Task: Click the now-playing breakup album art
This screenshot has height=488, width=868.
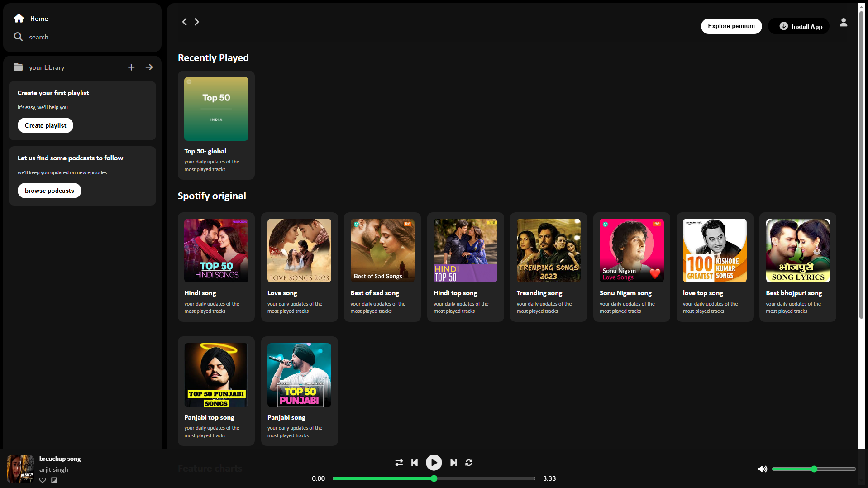Action: 20,469
